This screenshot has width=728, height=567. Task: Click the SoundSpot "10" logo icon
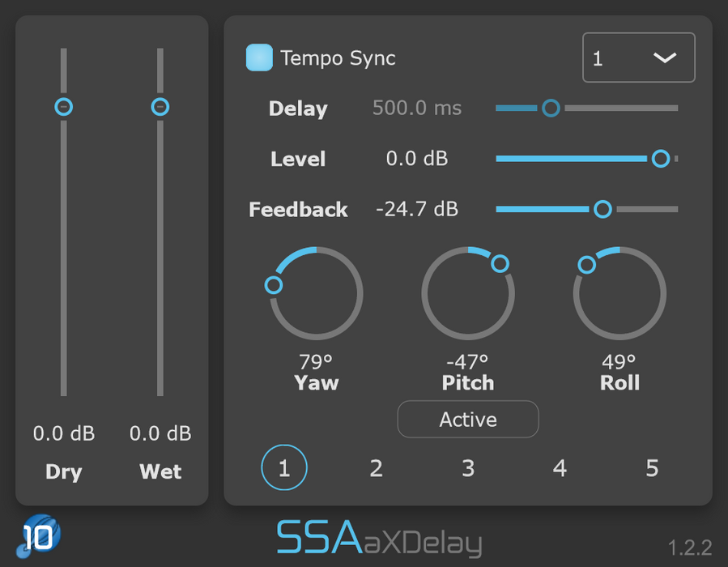point(36,535)
